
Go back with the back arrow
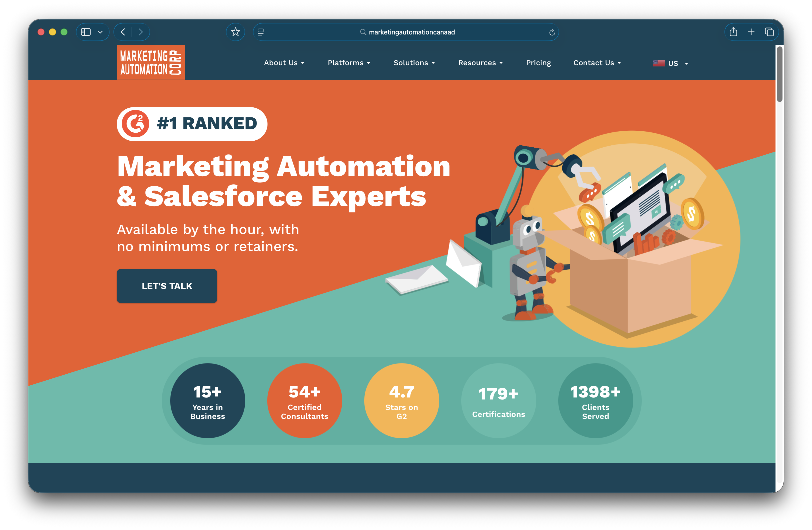pos(123,32)
